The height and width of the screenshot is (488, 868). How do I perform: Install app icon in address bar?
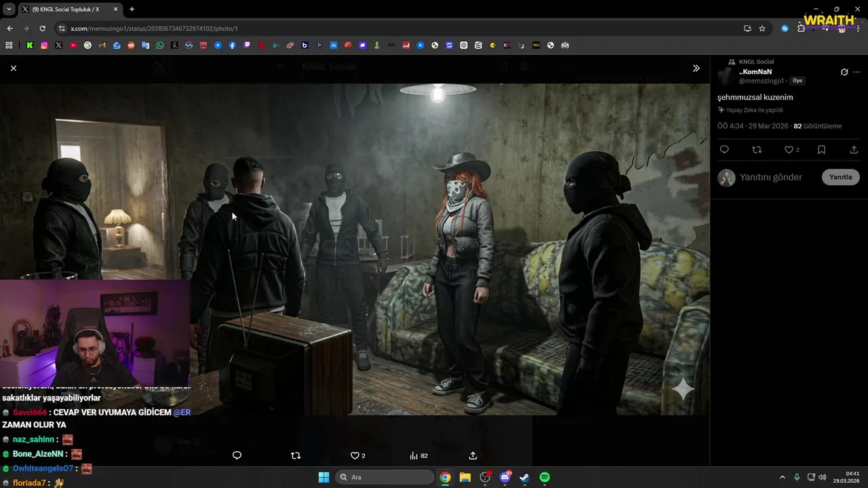click(747, 28)
